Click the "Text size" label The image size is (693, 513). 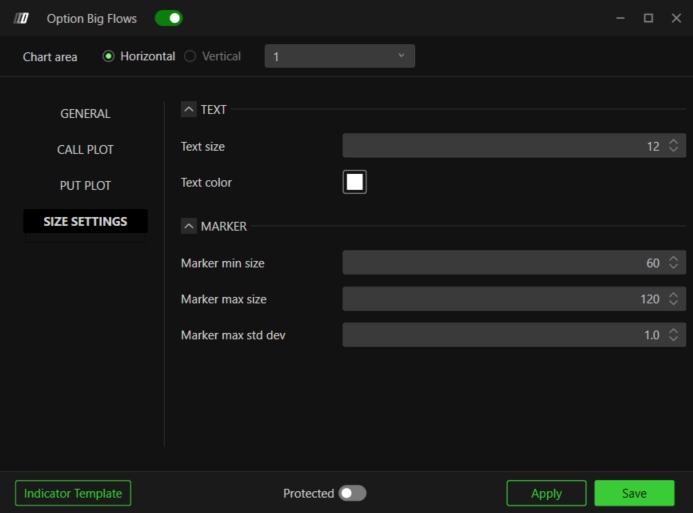pos(203,146)
